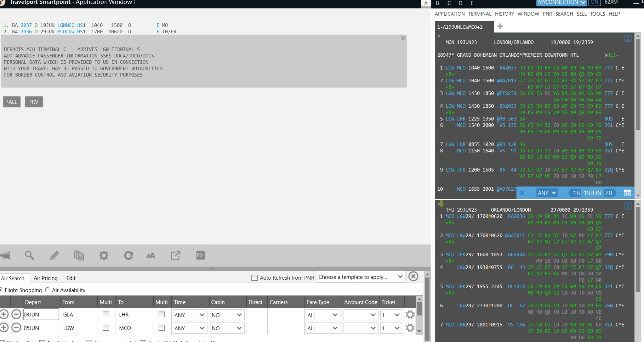Open options gear for GLA-LHR row
Image resolution: width=644 pixels, height=342 pixels.
point(410,314)
